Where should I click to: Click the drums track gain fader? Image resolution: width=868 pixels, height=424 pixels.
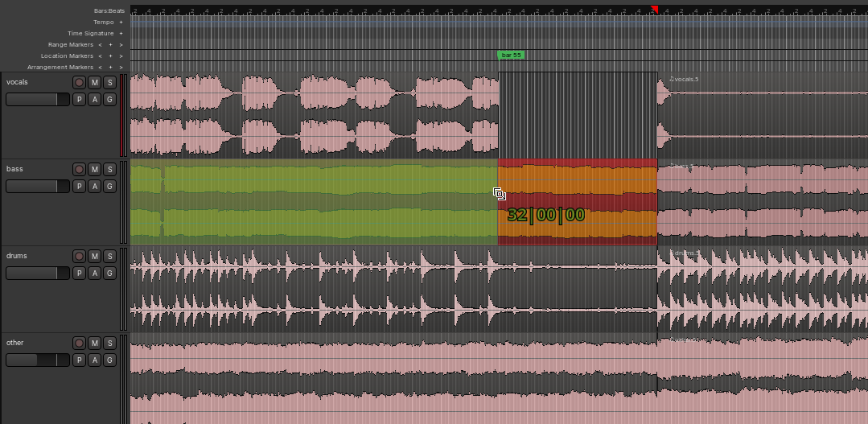38,274
